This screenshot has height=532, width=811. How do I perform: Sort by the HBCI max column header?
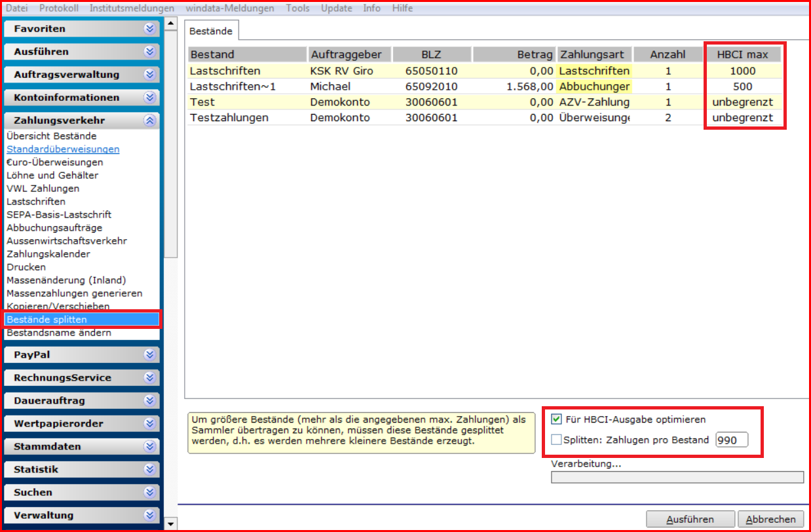pyautogui.click(x=744, y=54)
